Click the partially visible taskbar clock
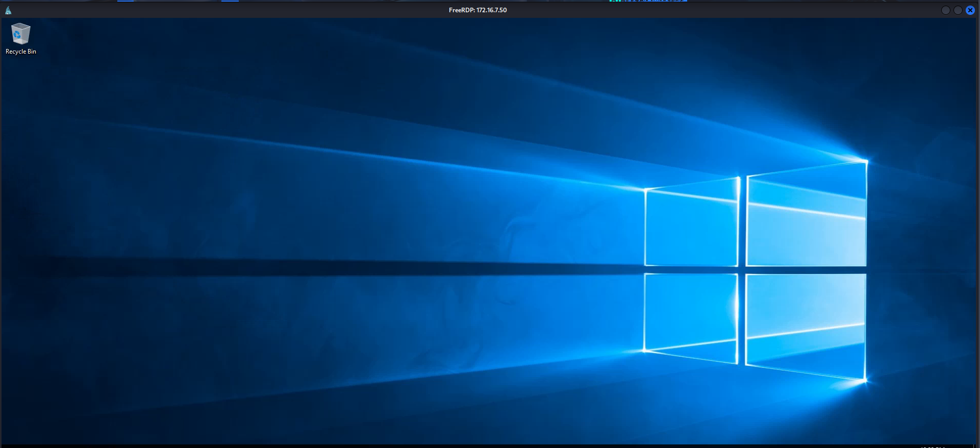 (x=933, y=446)
